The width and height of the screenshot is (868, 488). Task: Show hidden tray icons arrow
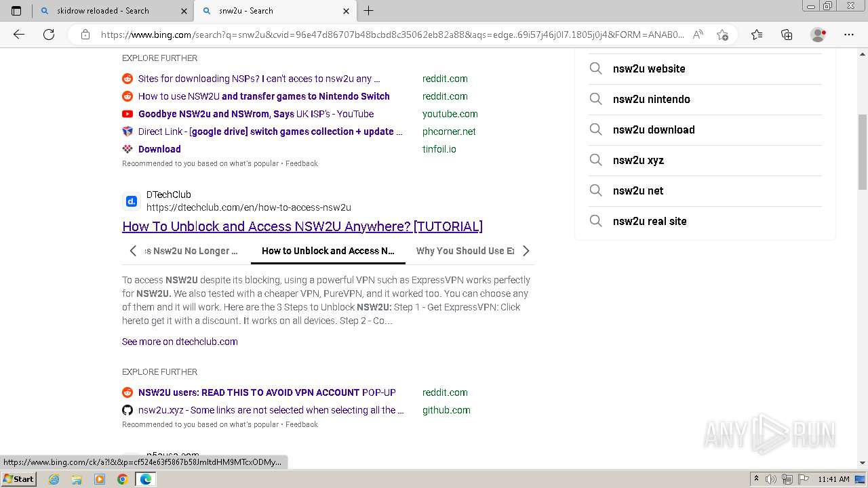coord(756,479)
